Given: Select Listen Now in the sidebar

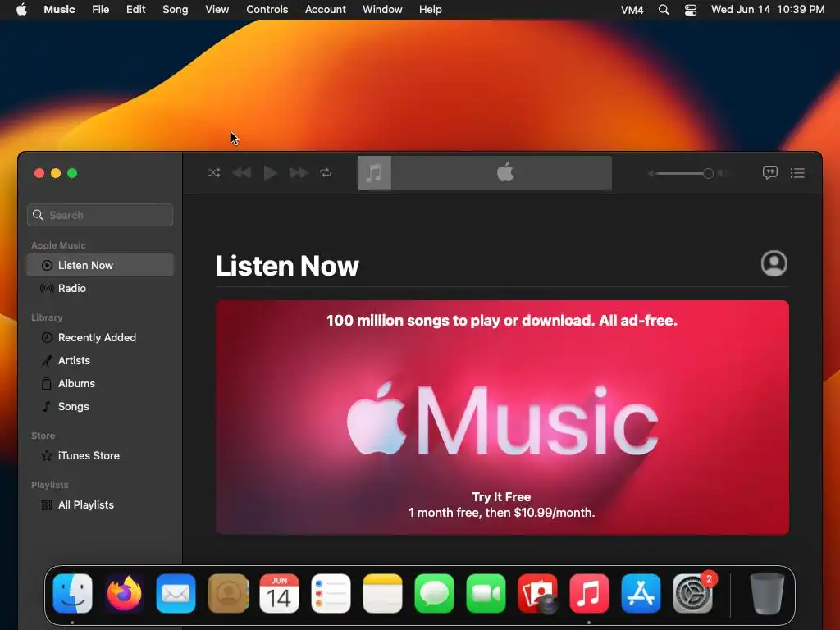Looking at the screenshot, I should point(100,265).
